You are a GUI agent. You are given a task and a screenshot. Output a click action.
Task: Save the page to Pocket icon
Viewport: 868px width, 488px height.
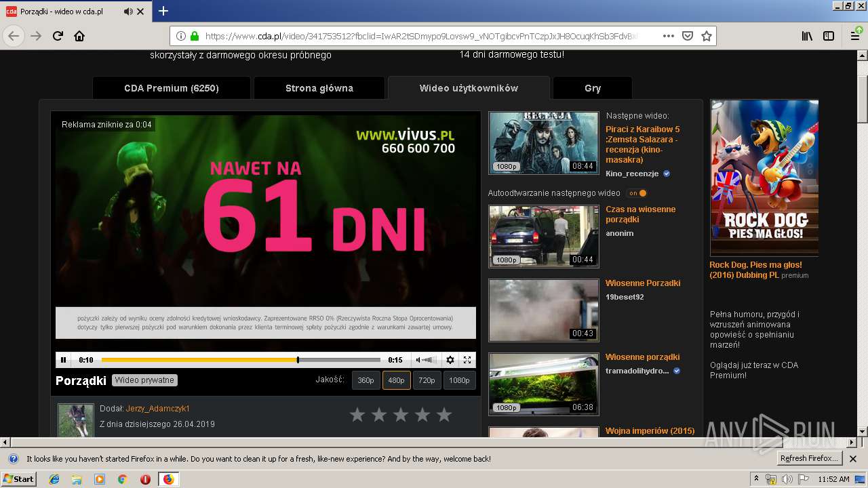pyautogui.click(x=687, y=37)
